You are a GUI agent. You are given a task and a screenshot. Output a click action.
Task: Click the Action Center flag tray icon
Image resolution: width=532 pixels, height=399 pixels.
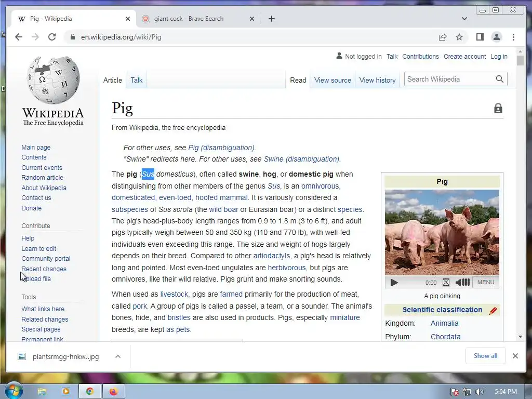click(455, 392)
